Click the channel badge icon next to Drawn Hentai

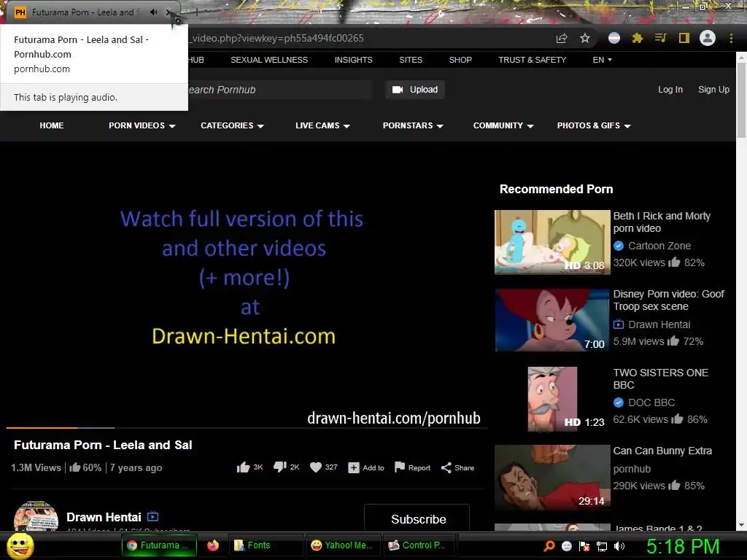(x=153, y=517)
